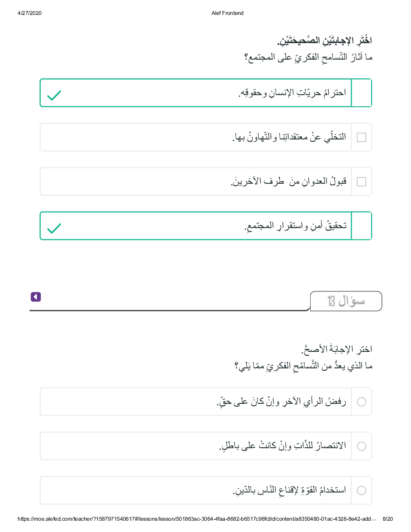The image size is (411, 532).
Task: Click the green checkmark beside "احترام حريات الإنسان وحقوقه"
Action: (x=54, y=96)
